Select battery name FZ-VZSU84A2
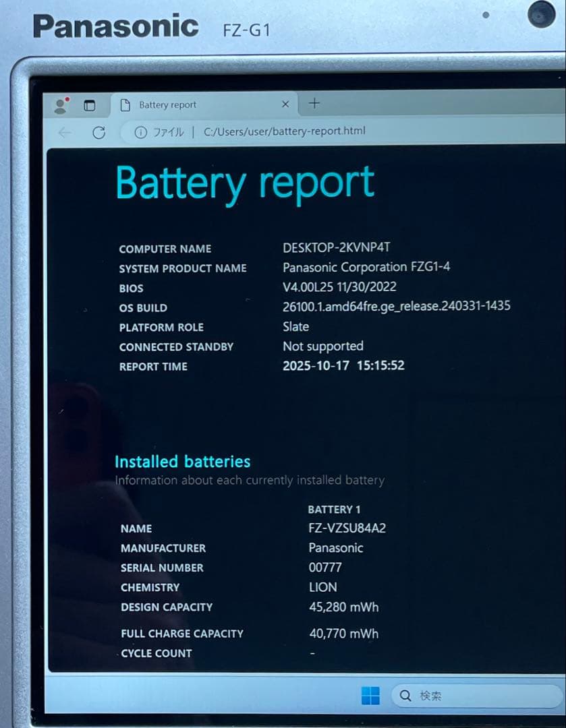 (347, 528)
